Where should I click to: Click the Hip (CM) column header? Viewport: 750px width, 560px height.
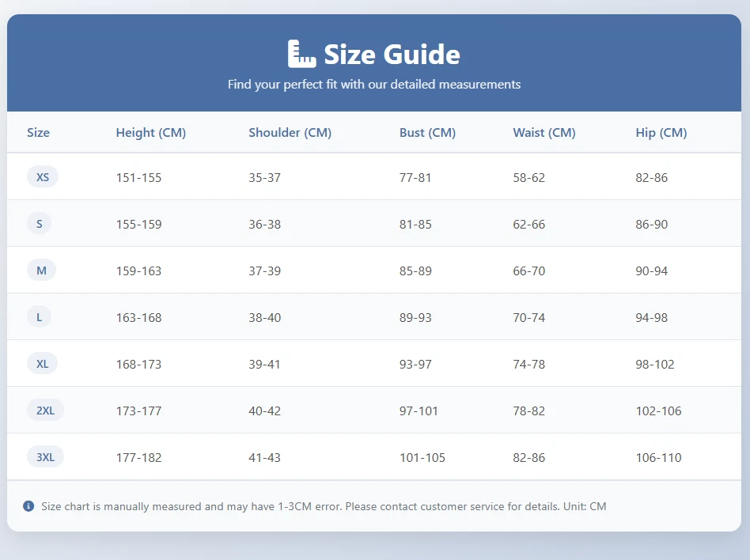(661, 133)
